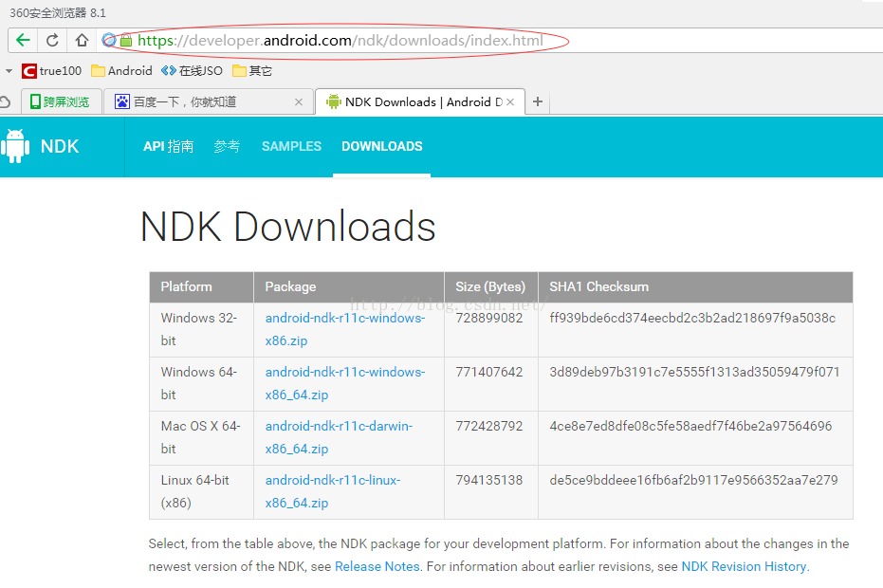Click the checksum starting with ff939bde
This screenshot has height=588, width=883.
692,319
